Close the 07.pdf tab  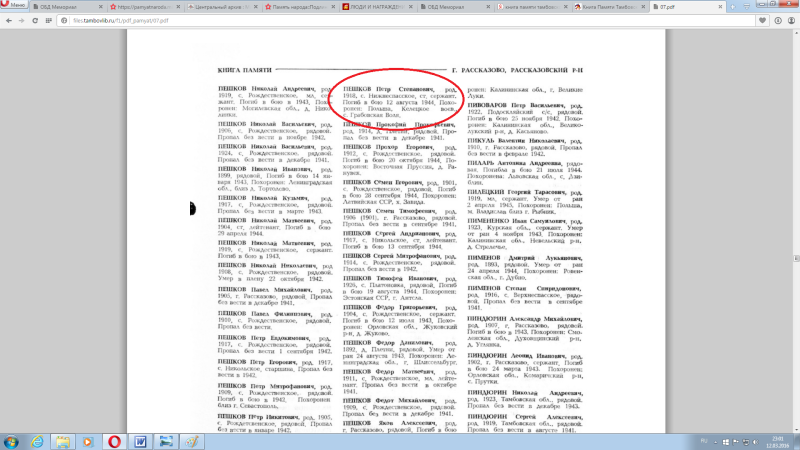[x=720, y=7]
